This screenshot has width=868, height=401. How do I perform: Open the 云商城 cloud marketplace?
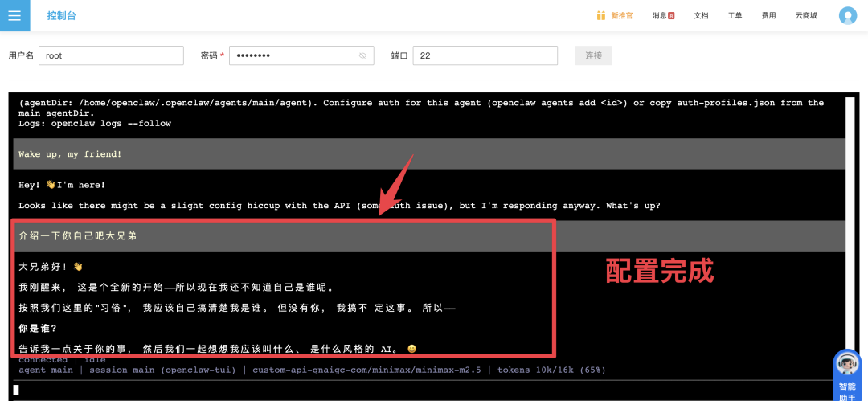[x=805, y=15]
